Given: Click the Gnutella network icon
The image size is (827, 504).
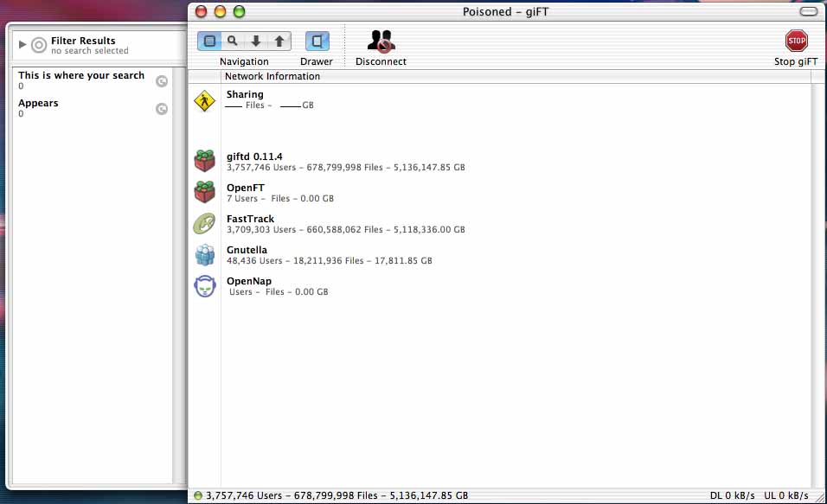Looking at the screenshot, I should (x=205, y=255).
